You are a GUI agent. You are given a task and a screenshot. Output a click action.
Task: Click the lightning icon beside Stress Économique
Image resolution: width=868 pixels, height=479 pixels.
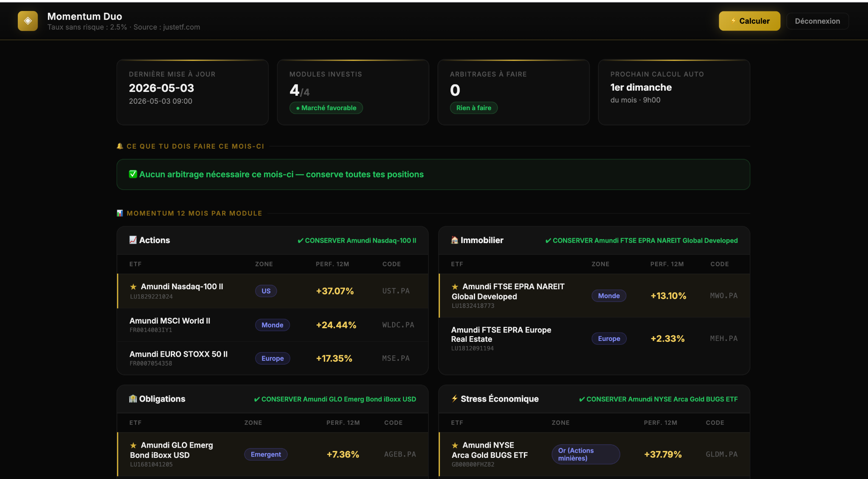pos(454,399)
